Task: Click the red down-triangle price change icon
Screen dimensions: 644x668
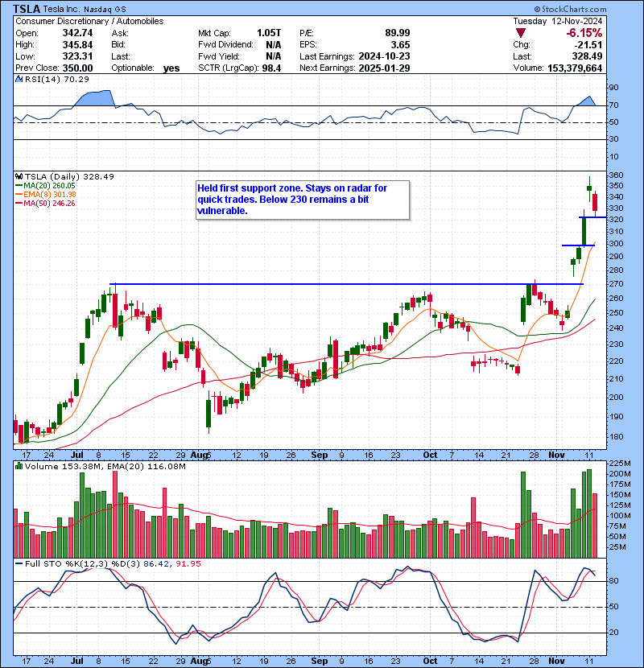Action: [520, 33]
